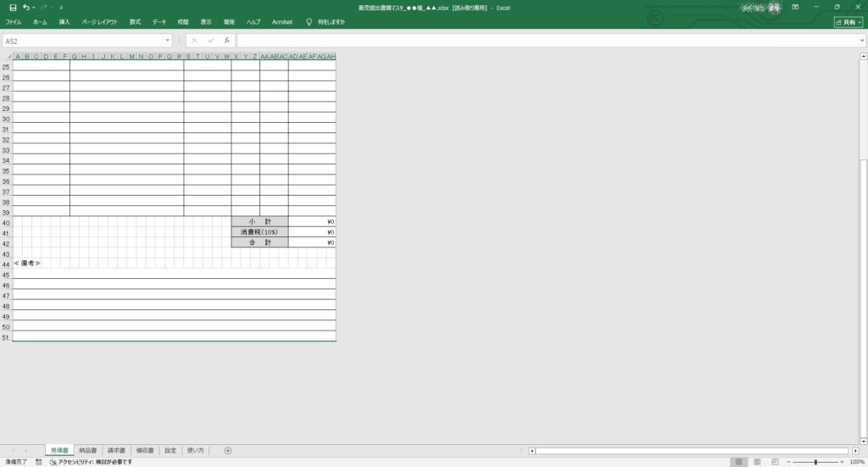Click the total ¥0 value in row 42

click(x=312, y=242)
